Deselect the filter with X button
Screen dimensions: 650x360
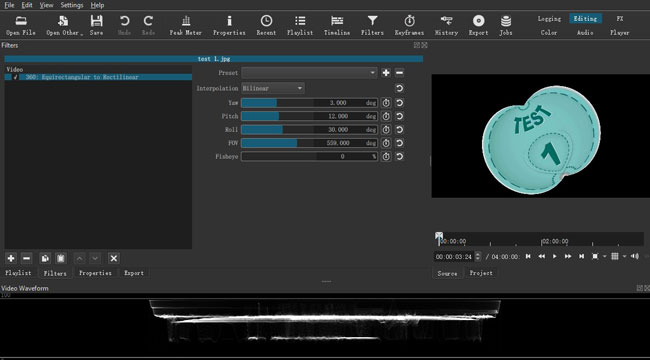(113, 258)
